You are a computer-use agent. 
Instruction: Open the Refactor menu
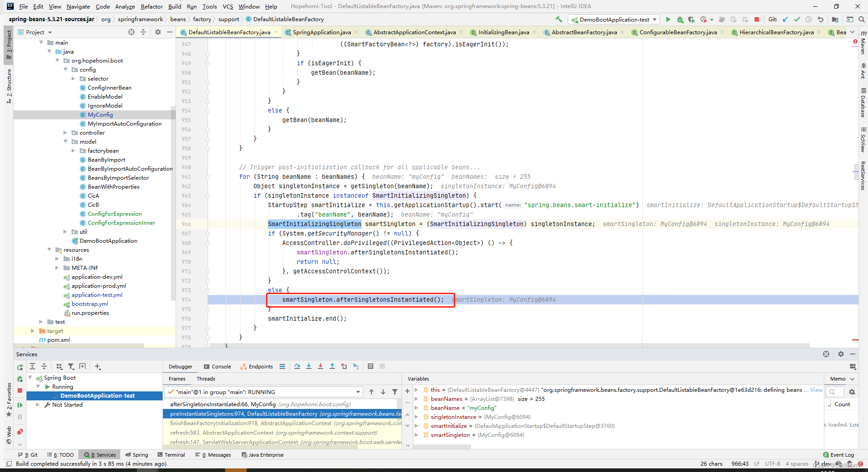pyautogui.click(x=152, y=6)
